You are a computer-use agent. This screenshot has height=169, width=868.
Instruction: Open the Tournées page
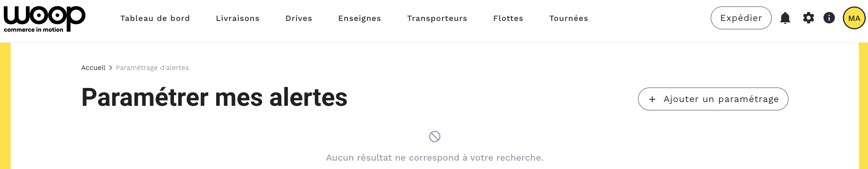point(569,18)
